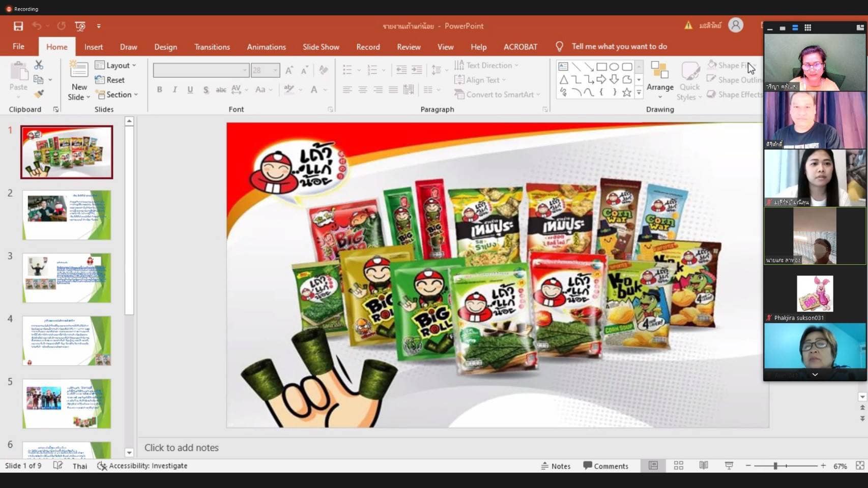Open Reading View from status bar
868x488 pixels.
coord(704,466)
